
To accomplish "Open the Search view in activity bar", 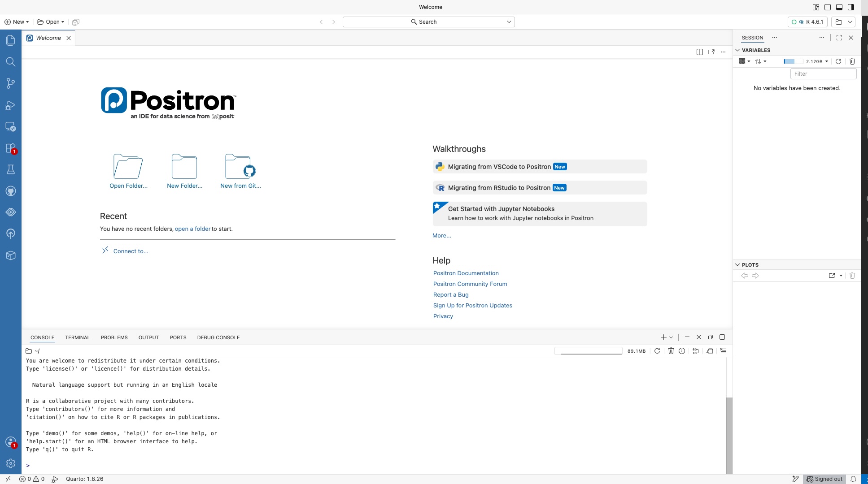I will click(x=11, y=62).
